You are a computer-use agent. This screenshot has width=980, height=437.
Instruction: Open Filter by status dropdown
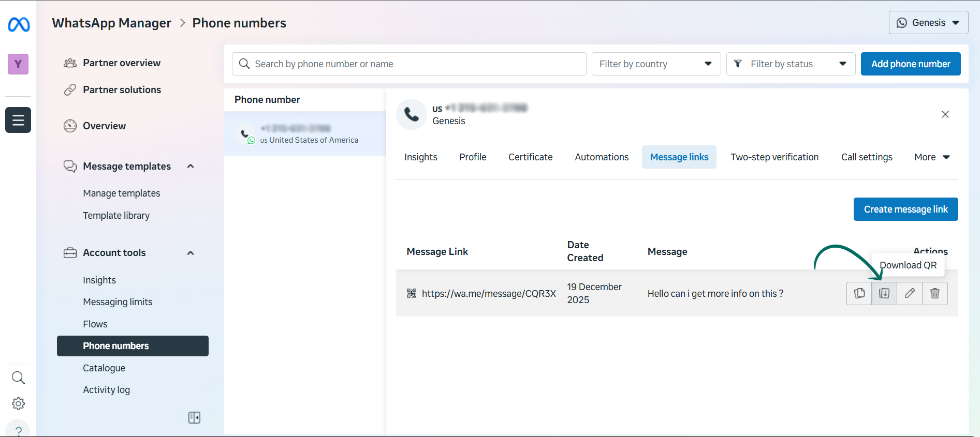coord(791,64)
